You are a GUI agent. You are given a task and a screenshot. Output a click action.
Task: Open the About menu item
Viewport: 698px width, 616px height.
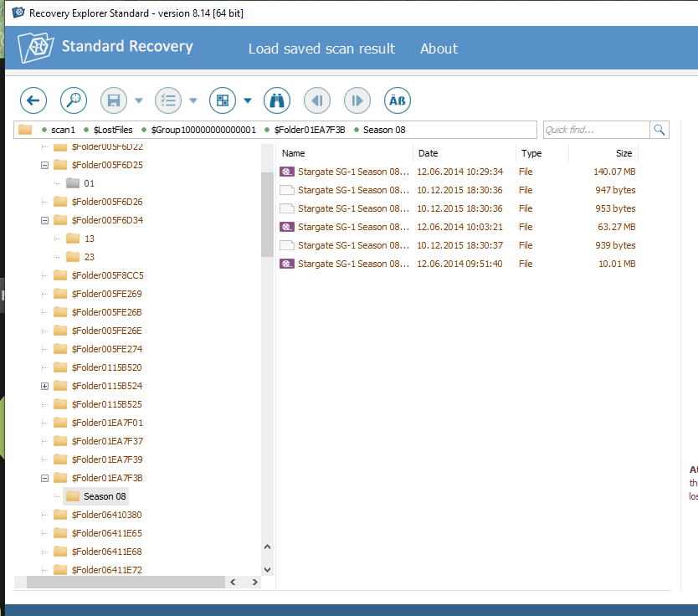439,49
